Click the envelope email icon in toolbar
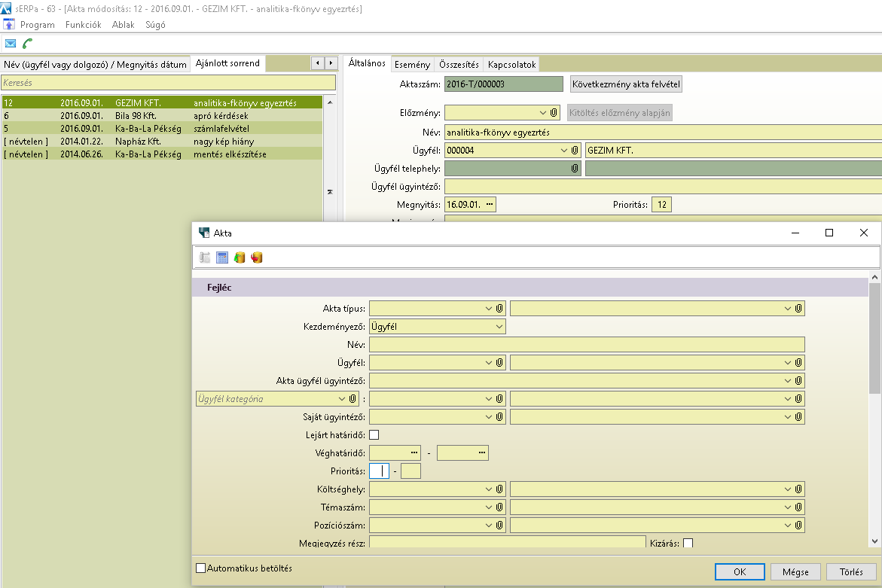 [11, 44]
